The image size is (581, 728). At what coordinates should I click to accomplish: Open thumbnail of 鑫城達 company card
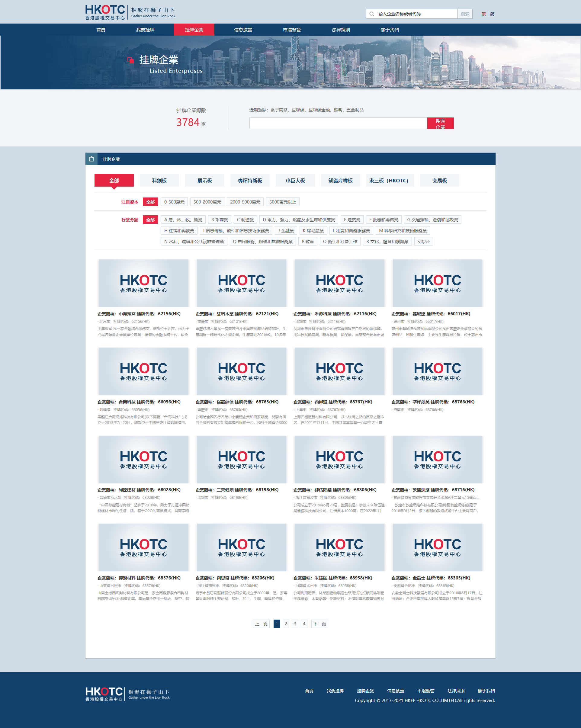click(x=438, y=283)
